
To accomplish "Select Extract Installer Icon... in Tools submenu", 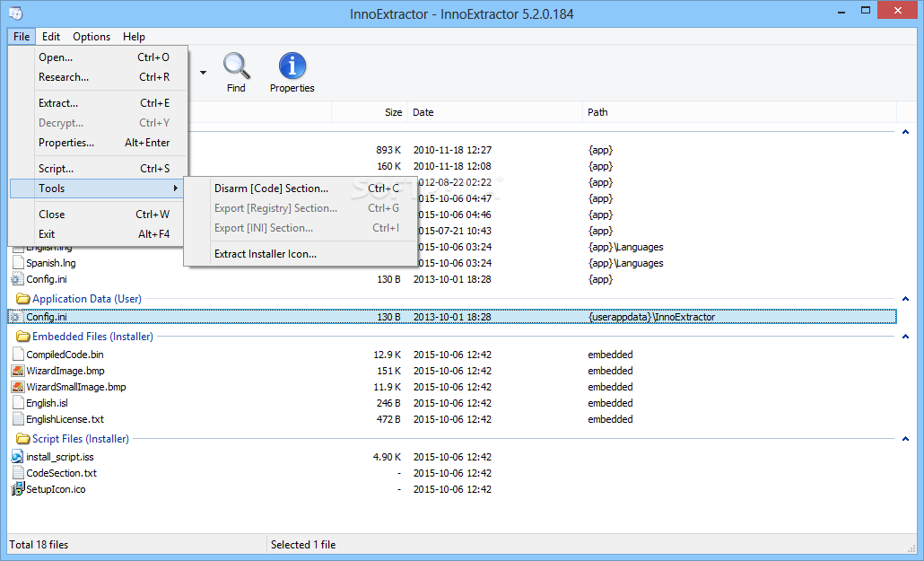I will (x=300, y=254).
